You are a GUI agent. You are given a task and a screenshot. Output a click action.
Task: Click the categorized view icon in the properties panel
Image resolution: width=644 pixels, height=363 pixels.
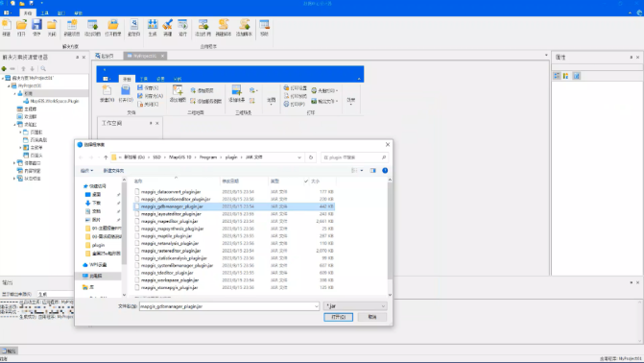pyautogui.click(x=557, y=76)
